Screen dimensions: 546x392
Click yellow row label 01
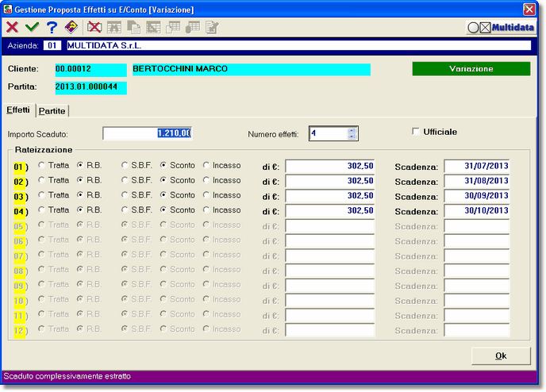pos(20,167)
